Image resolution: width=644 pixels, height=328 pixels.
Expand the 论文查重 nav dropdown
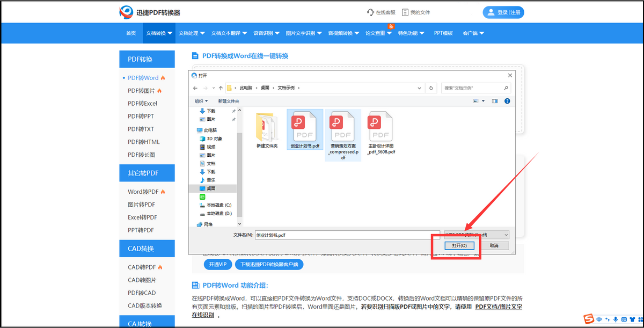[x=379, y=33]
